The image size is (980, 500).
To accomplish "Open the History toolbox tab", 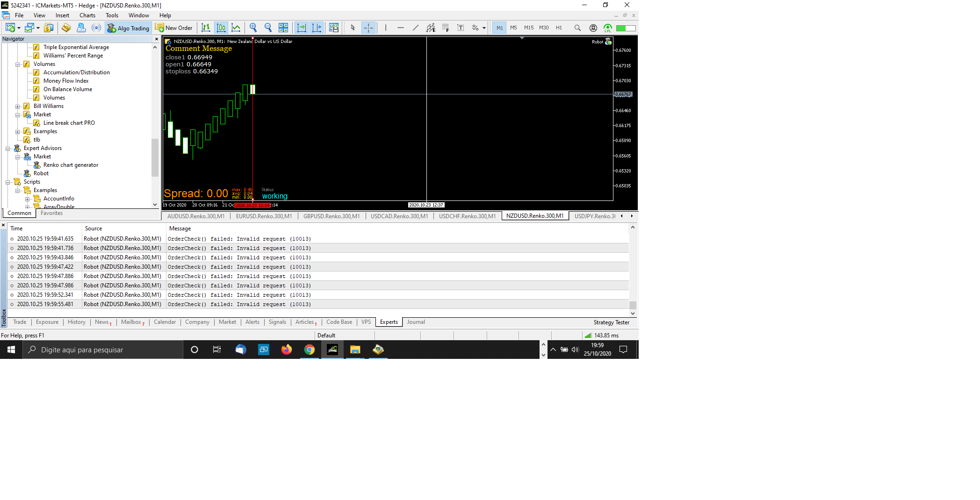I will [77, 322].
